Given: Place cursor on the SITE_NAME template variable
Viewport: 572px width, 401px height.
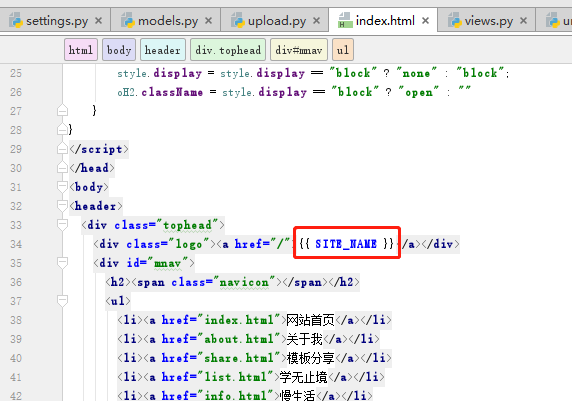Looking at the screenshot, I should 346,243.
